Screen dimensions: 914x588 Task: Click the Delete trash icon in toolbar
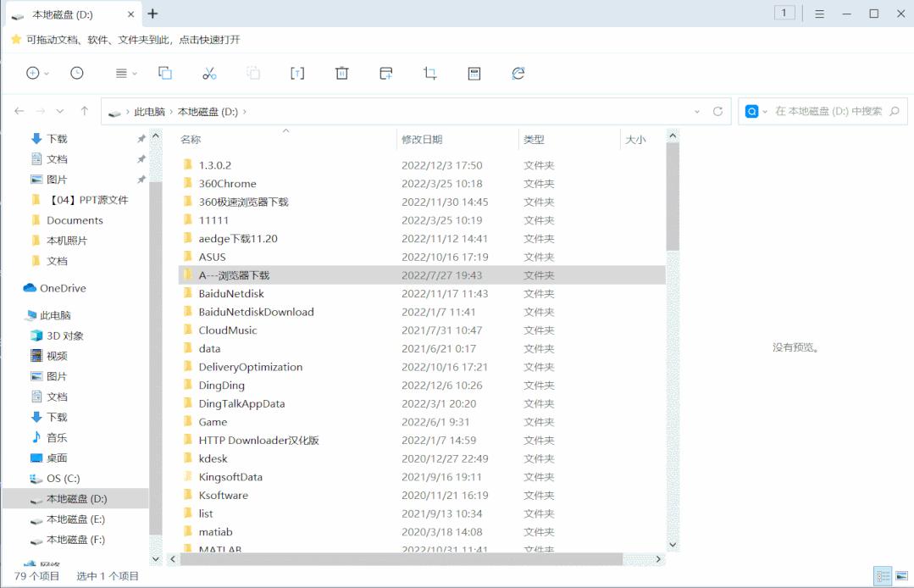tap(341, 73)
